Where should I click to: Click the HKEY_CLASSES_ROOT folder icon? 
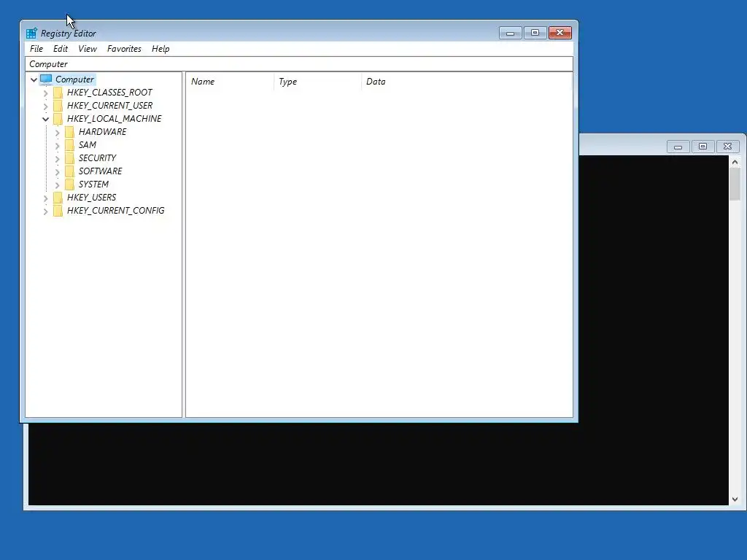58,93
